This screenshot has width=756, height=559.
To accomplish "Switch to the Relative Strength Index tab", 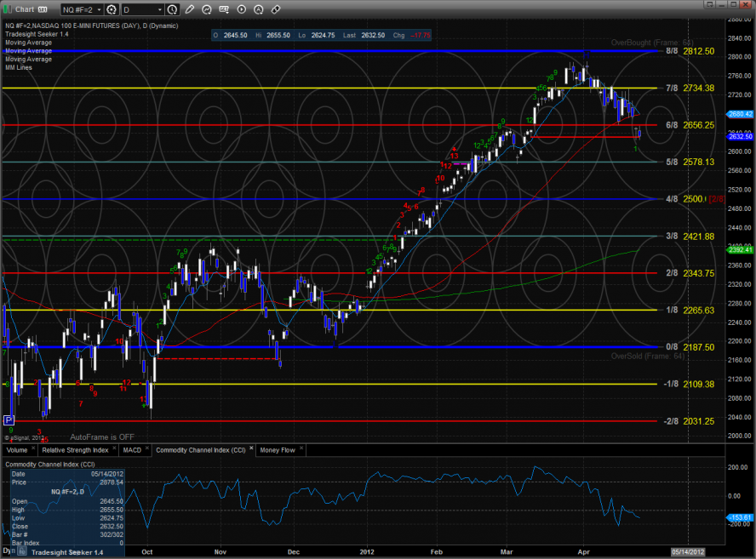I will tap(76, 449).
